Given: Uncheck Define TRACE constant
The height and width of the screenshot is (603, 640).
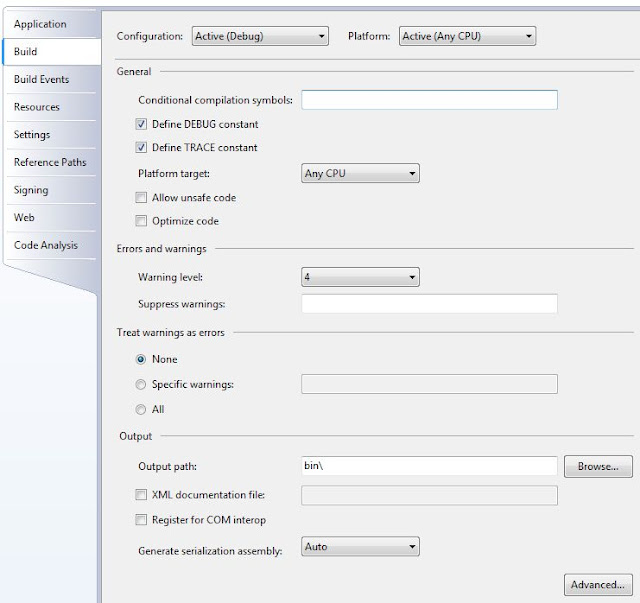Looking at the screenshot, I should pyautogui.click(x=141, y=147).
